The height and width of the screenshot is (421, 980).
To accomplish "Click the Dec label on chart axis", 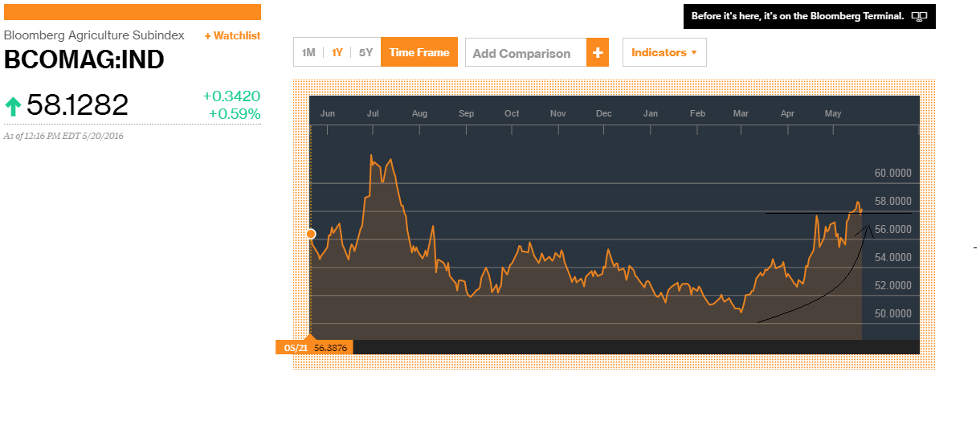I will pyautogui.click(x=604, y=113).
